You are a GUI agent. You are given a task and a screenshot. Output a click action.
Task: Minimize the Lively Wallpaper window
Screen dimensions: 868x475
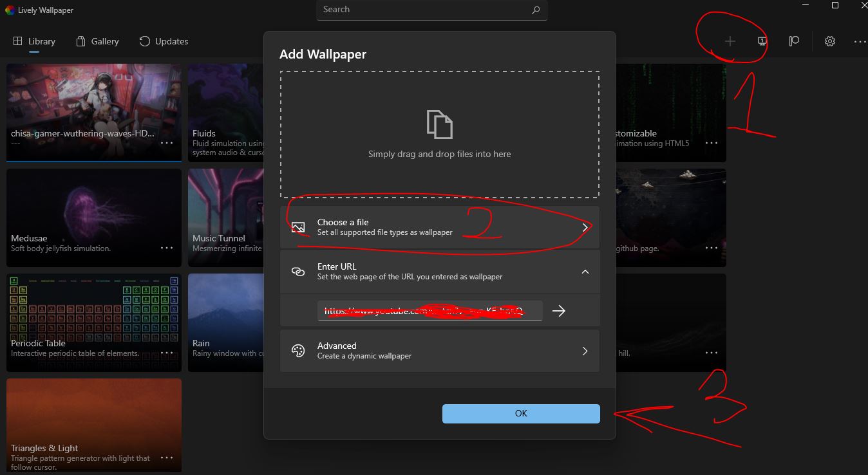[x=806, y=6]
